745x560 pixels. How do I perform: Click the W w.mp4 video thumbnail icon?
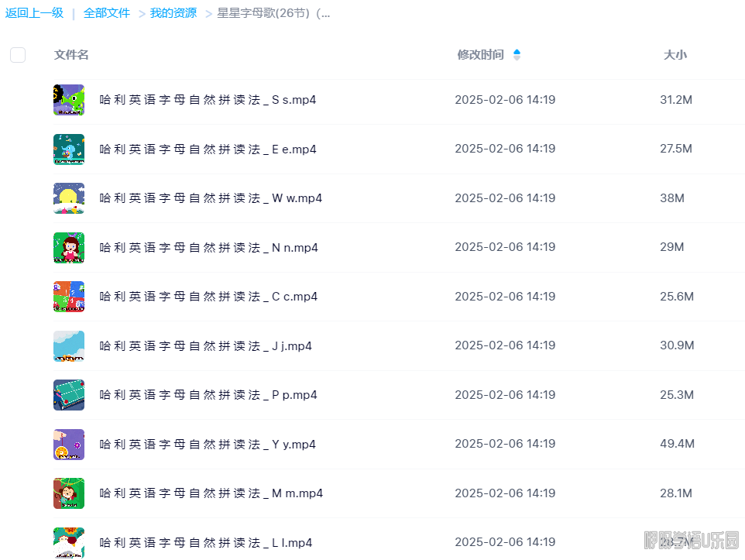69,198
